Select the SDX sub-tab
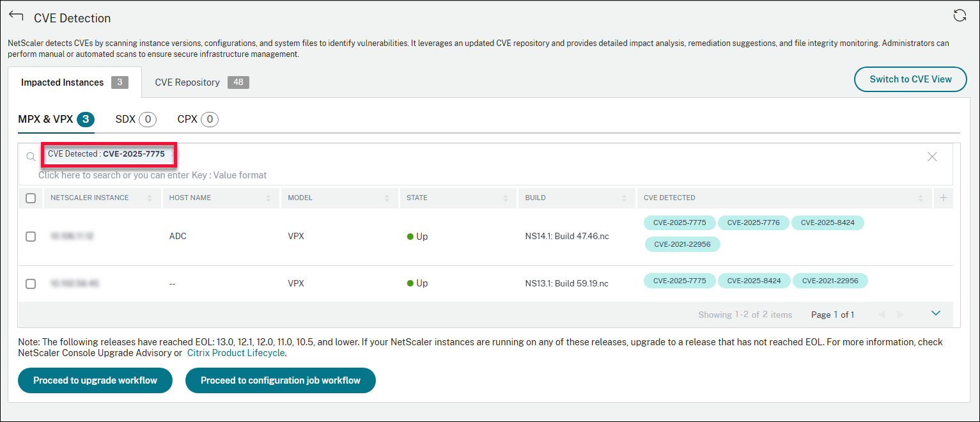 136,119
